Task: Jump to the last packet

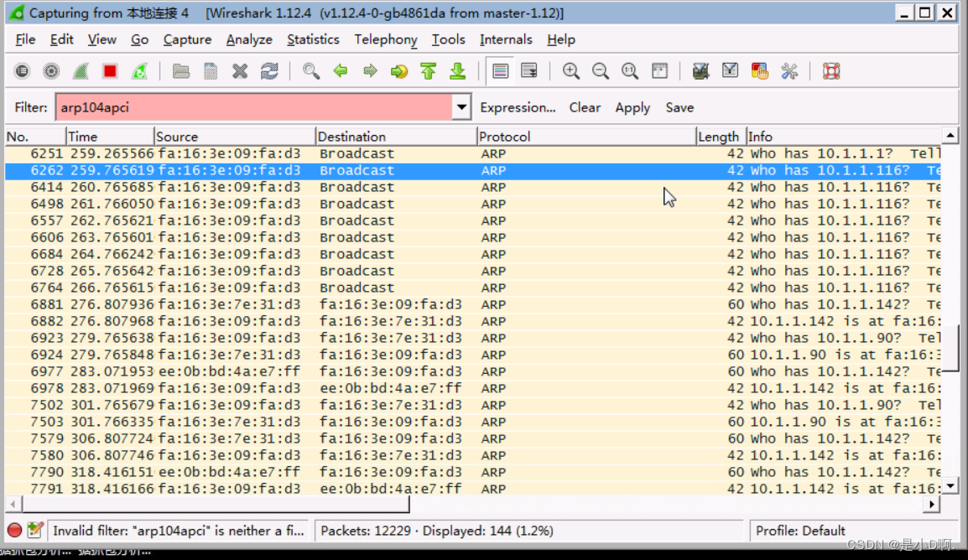Action: point(458,71)
